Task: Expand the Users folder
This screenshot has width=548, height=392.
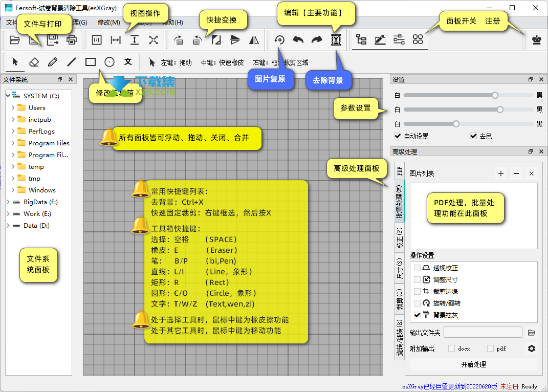Action: [13, 107]
